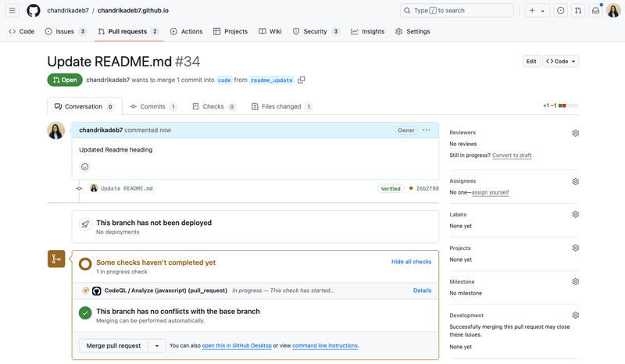Open the Actions tab
Image resolution: width=625 pixels, height=364 pixels.
coord(186,31)
